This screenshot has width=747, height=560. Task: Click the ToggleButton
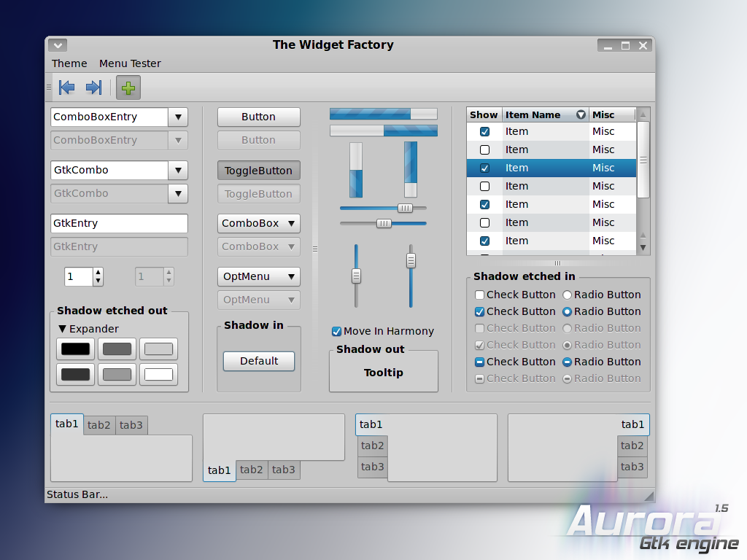point(259,171)
